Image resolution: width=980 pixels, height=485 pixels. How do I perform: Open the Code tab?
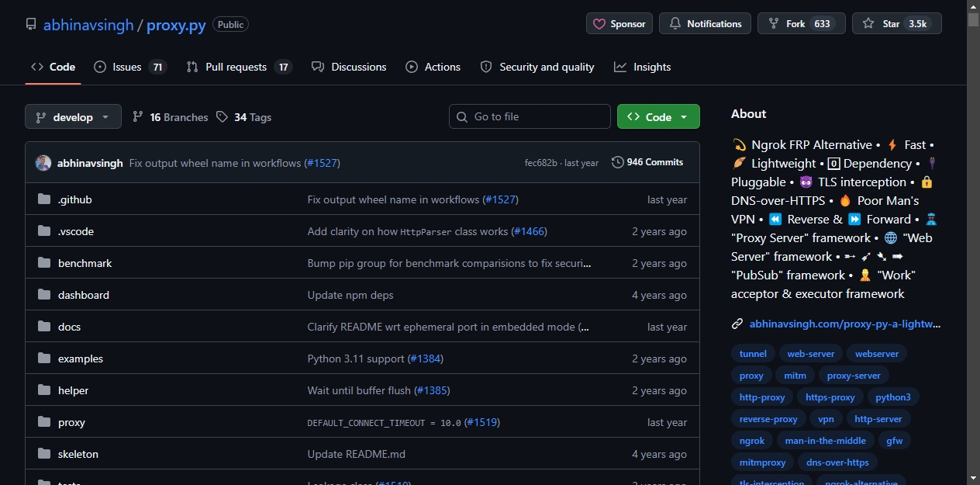[x=53, y=67]
